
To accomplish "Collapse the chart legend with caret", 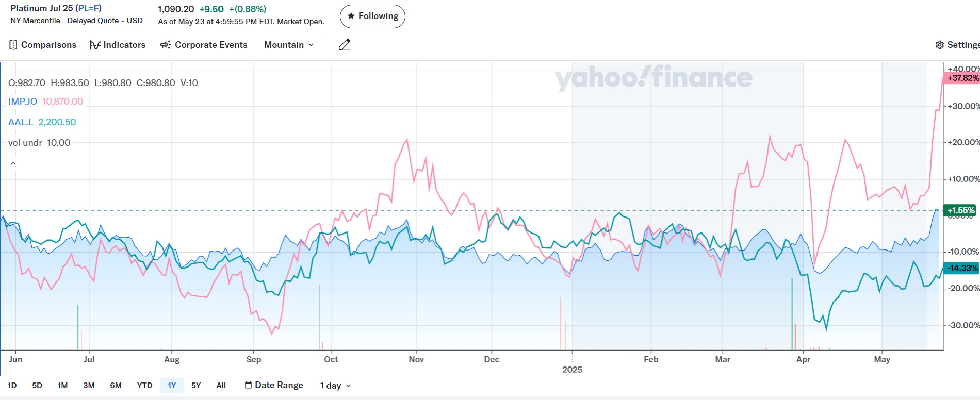I will (13, 163).
